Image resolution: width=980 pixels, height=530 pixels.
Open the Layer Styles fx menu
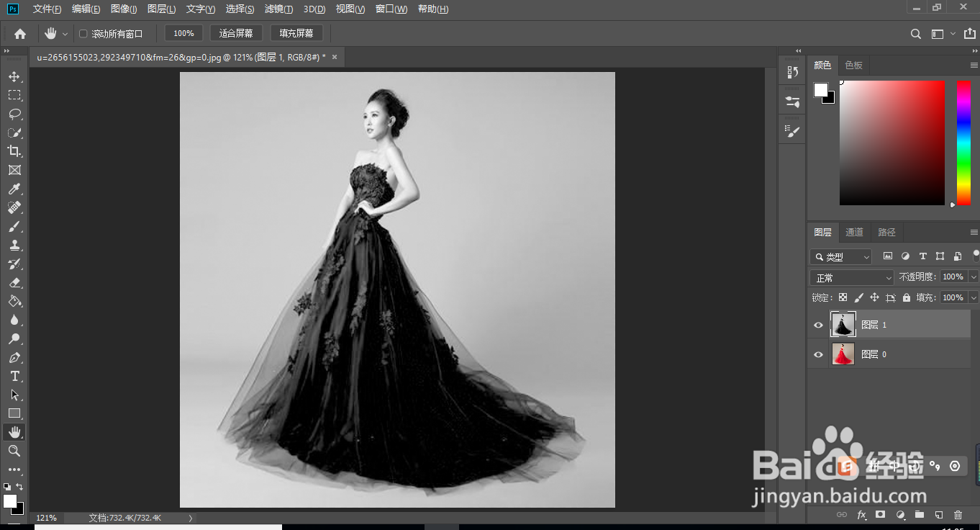(x=861, y=515)
